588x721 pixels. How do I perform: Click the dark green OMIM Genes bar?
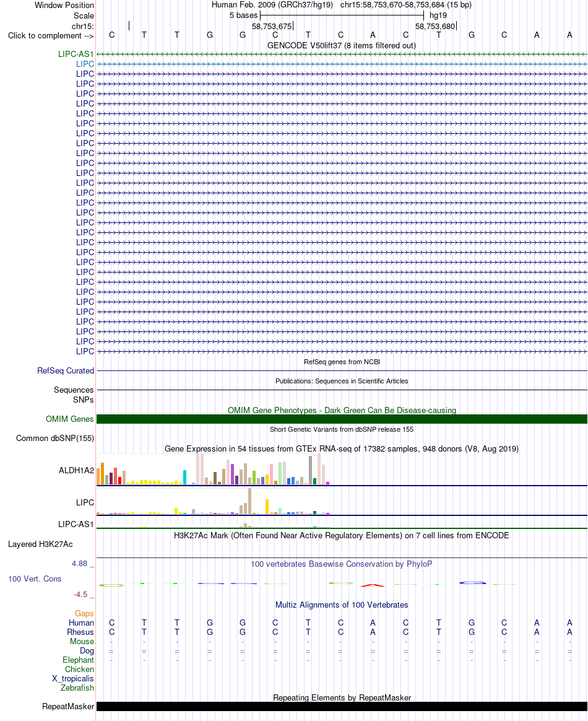pyautogui.click(x=342, y=419)
